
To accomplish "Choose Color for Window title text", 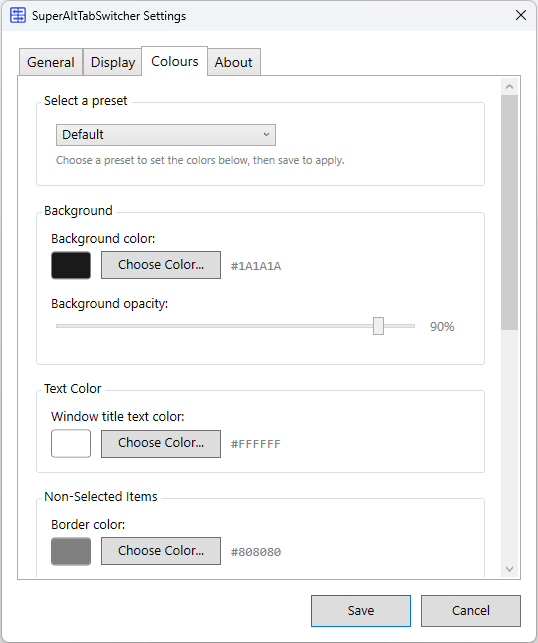I will point(161,443).
